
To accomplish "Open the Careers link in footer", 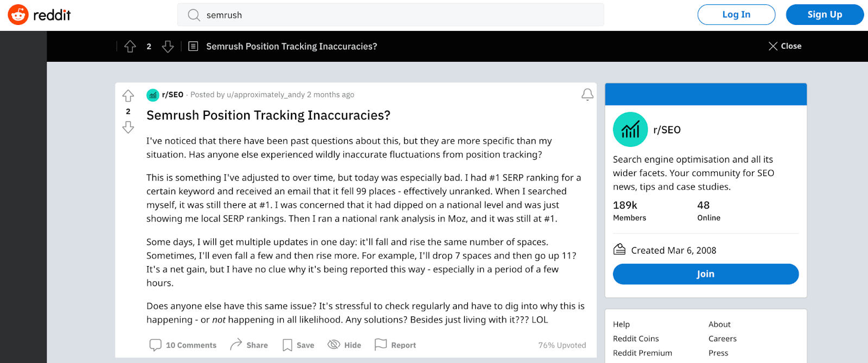I will click(723, 339).
